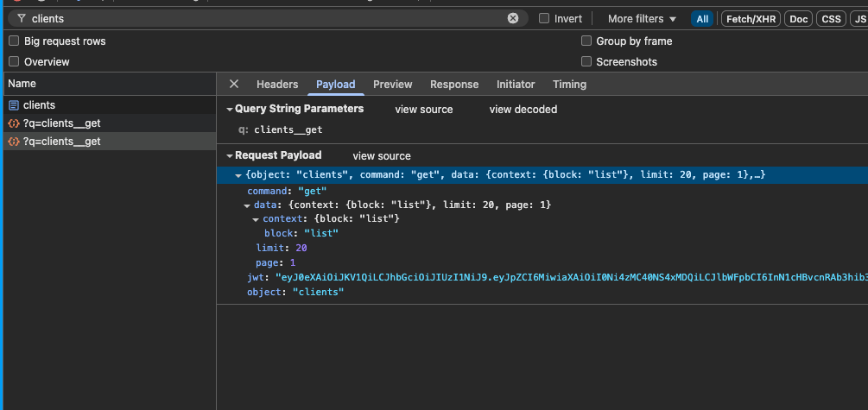Screen dimensions: 868x410
Task: Enable the Invert checkbox
Action: [544, 18]
